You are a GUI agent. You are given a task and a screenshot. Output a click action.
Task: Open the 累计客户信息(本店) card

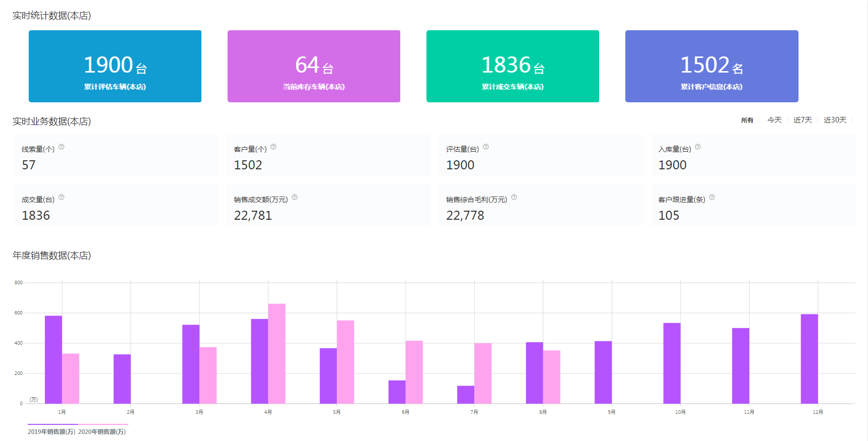tap(711, 66)
